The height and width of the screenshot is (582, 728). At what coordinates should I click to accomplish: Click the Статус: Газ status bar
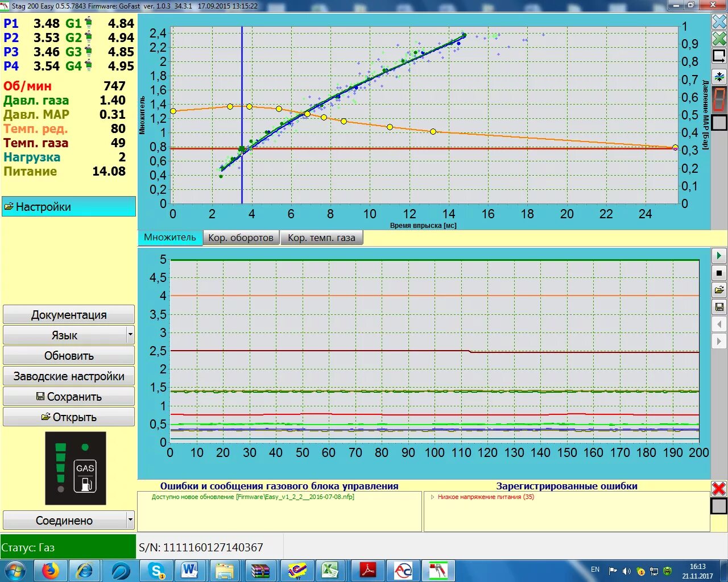coord(68,547)
